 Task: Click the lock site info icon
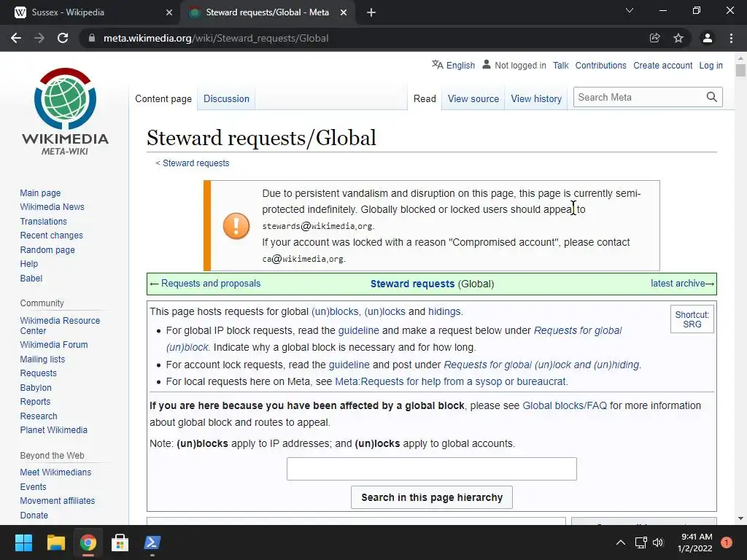coord(91,38)
